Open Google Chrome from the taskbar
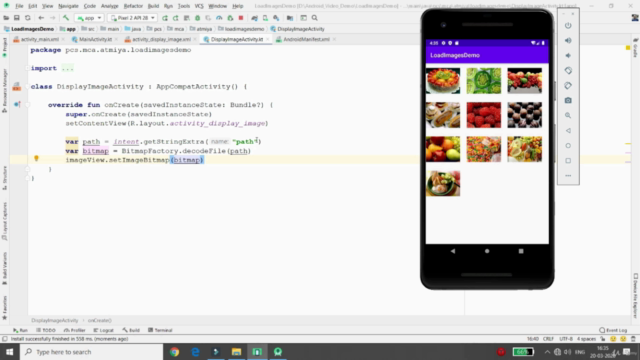Screen dimensions: 640x360 [x=175, y=352]
